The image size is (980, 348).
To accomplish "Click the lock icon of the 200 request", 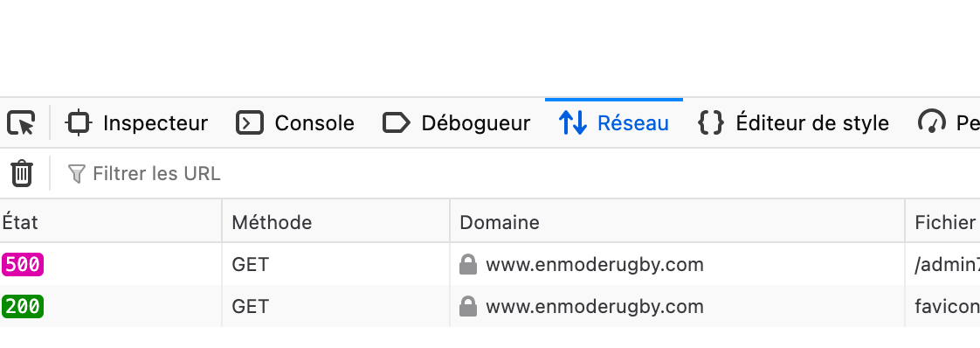I will 468,306.
